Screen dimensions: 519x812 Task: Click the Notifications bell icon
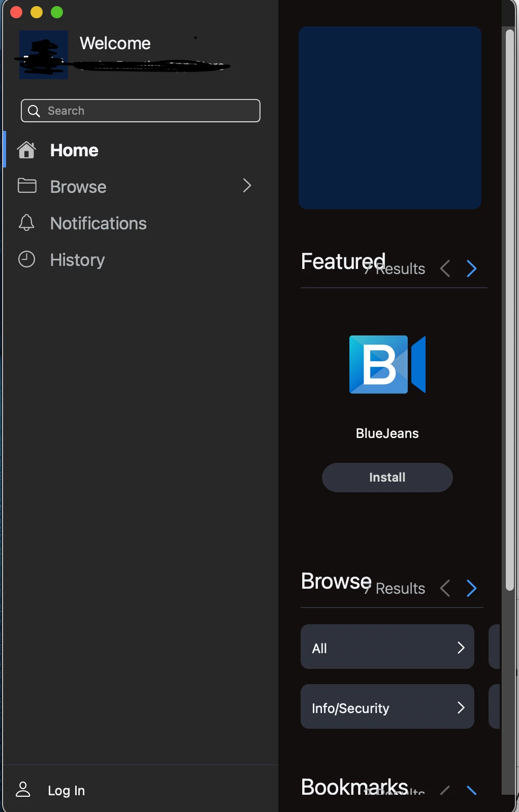click(x=26, y=223)
